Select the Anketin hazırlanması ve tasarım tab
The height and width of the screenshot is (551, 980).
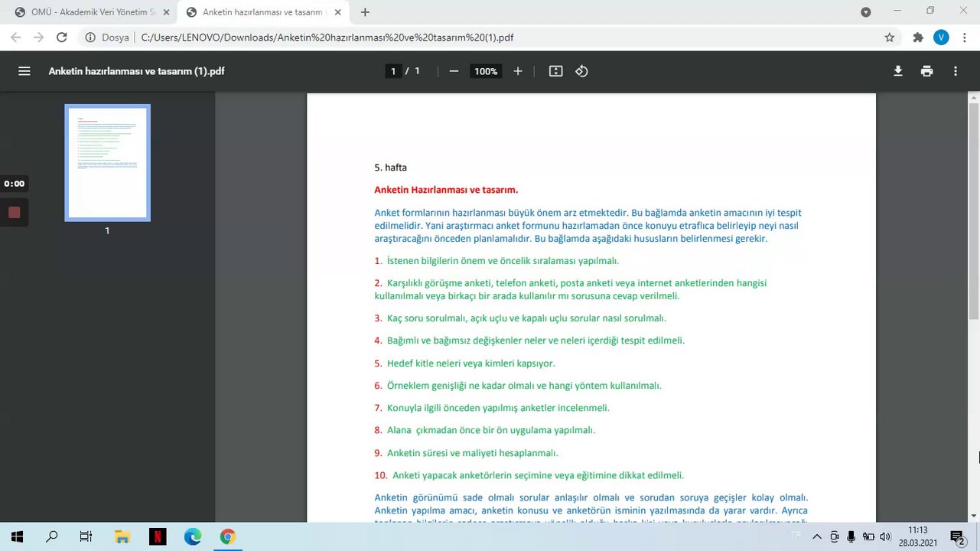[x=262, y=12]
